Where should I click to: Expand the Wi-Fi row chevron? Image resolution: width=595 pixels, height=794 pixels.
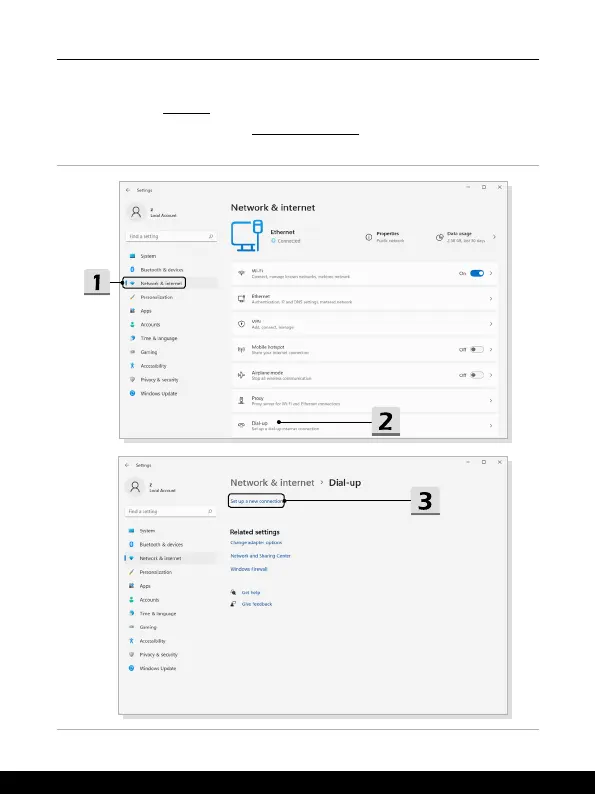491,273
